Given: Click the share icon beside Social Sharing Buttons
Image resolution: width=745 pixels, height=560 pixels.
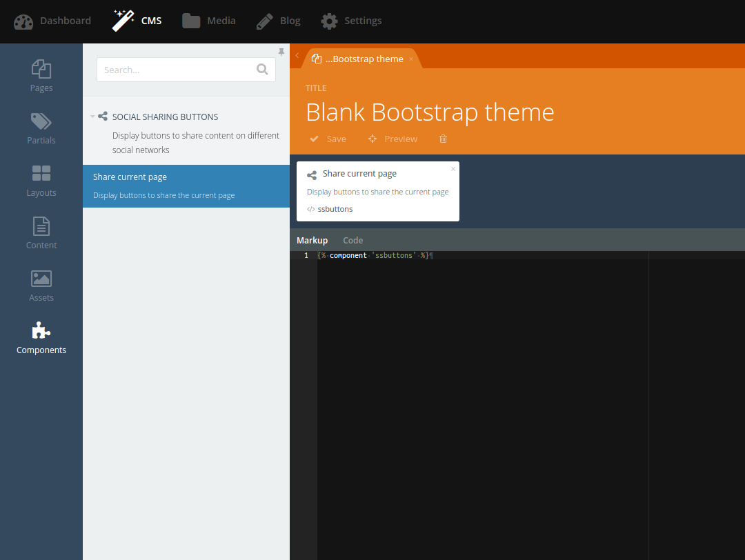Looking at the screenshot, I should click(x=103, y=116).
